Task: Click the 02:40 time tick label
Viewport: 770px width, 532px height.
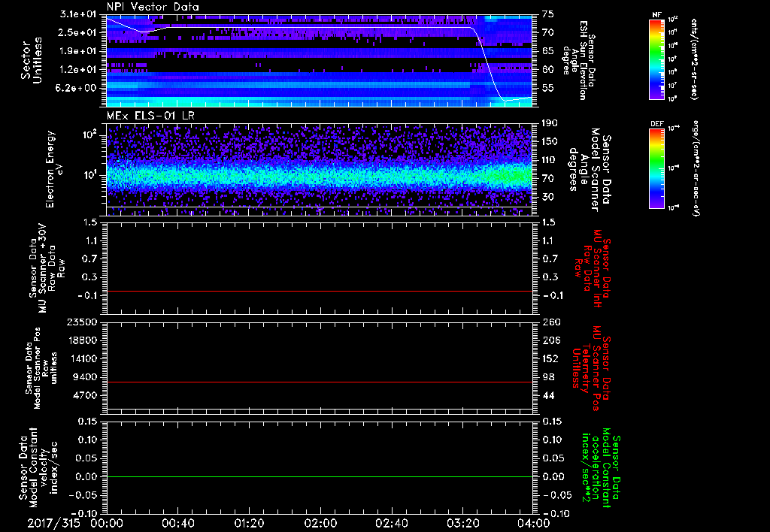Action: pos(391,523)
